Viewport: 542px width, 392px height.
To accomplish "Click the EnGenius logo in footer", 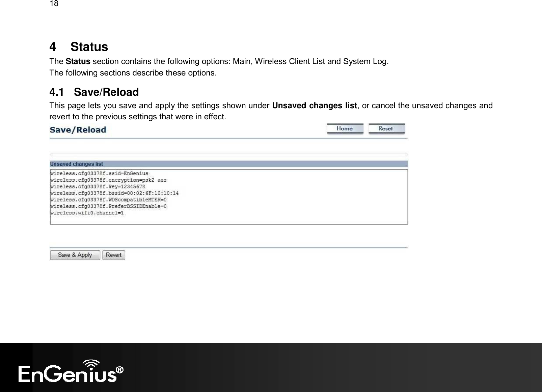I will [x=71, y=371].
